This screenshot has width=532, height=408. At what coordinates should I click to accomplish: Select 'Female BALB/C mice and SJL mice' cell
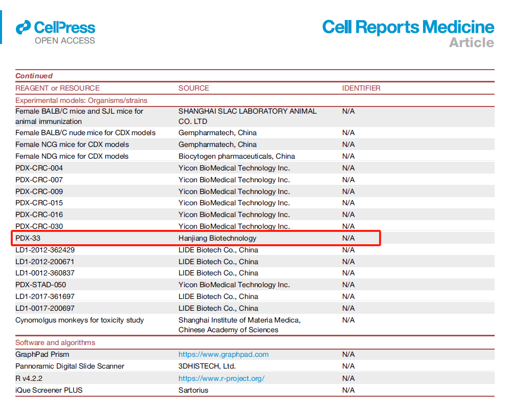(79, 116)
